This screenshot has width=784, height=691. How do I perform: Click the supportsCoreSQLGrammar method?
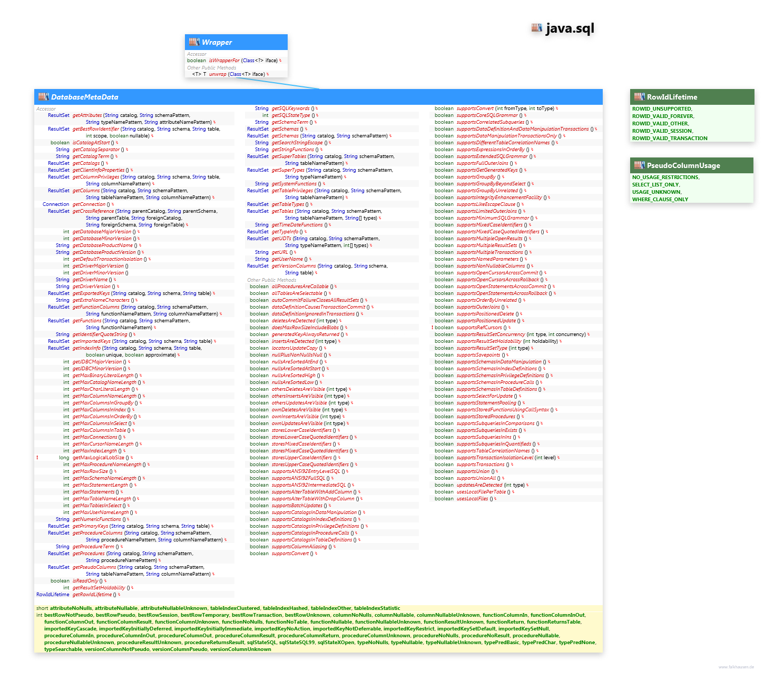[487, 115]
